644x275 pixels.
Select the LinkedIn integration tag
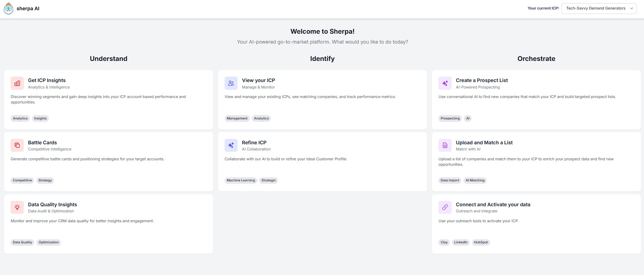460,242
